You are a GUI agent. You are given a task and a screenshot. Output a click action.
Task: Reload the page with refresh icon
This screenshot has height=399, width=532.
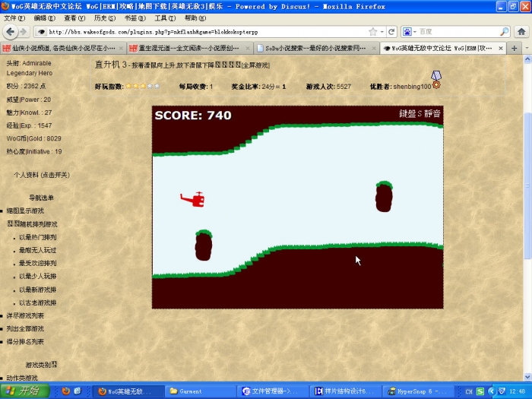[x=391, y=32]
